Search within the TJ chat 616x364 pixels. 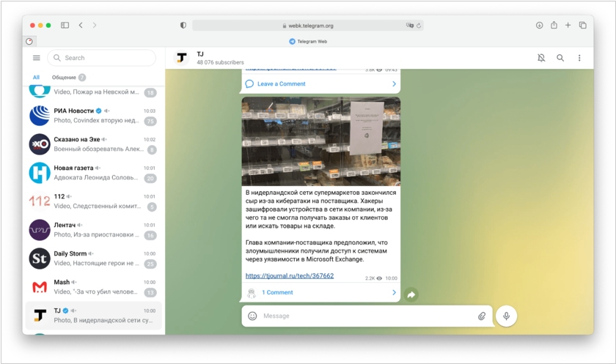point(560,58)
